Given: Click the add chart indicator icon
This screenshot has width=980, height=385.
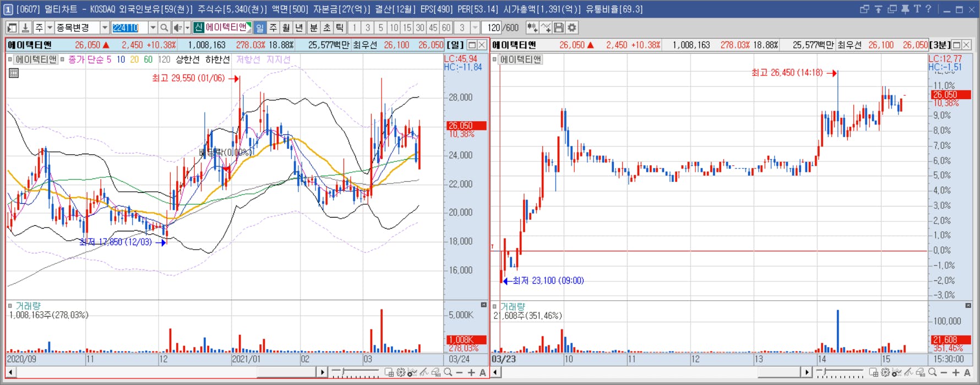Looking at the screenshot, I should click(x=532, y=28).
